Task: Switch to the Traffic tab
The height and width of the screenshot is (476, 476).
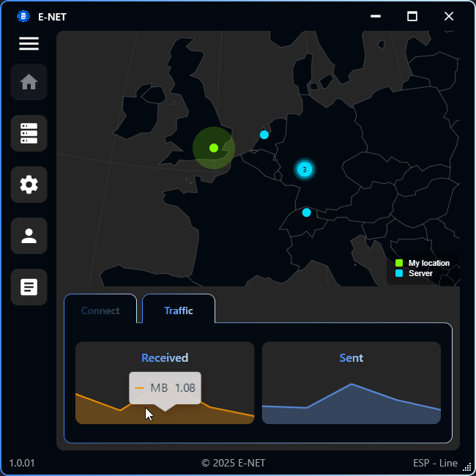Action: tap(179, 309)
